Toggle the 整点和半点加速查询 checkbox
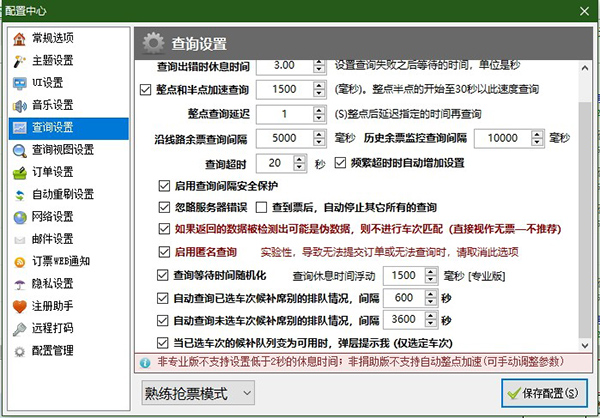Viewport: 600px width, 418px height. 145,90
